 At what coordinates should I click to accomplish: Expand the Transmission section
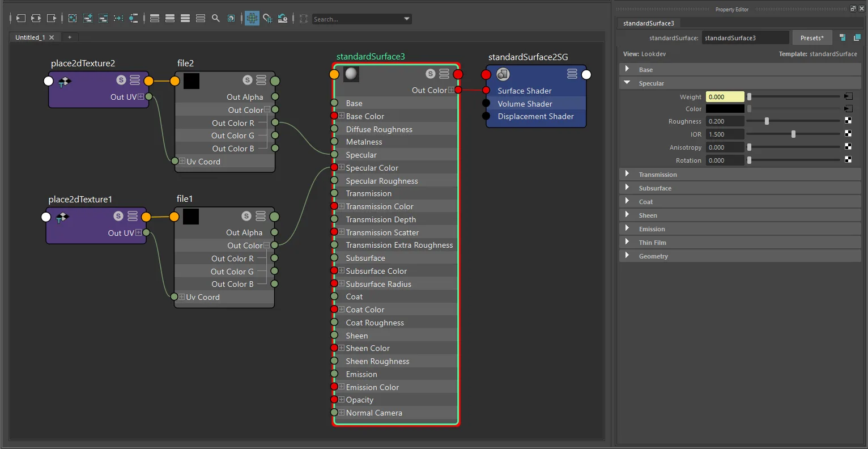(x=627, y=174)
